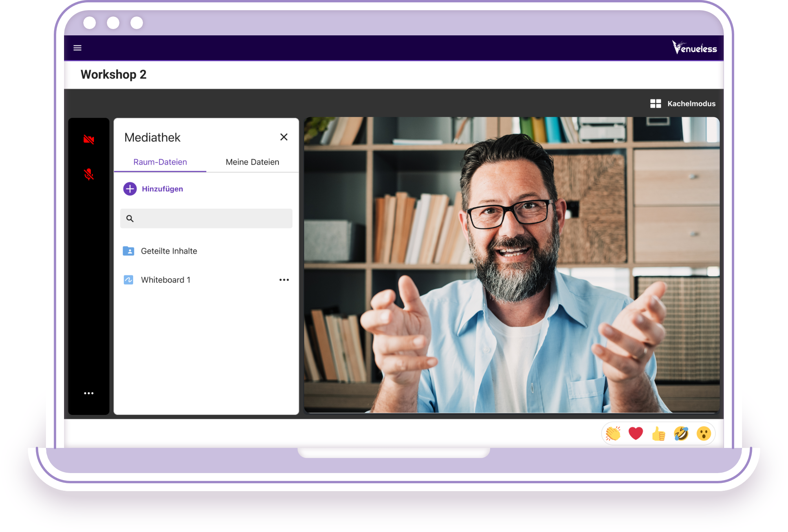
Task: Switch to the Meine Dateien tab
Action: 253,162
